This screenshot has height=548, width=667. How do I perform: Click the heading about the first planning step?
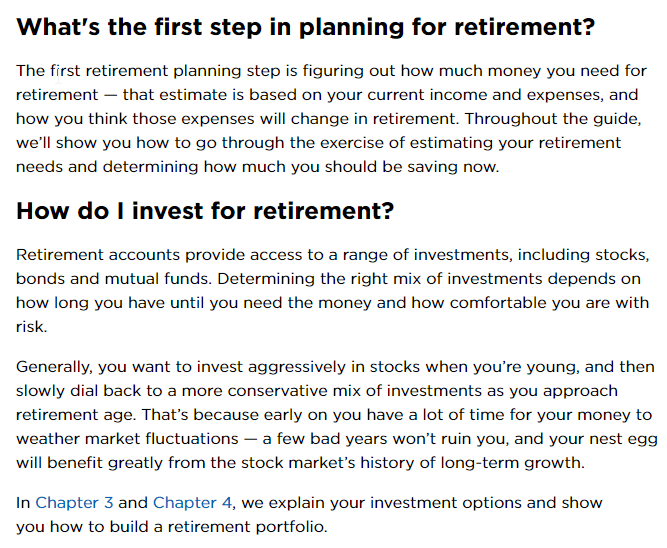305,27
